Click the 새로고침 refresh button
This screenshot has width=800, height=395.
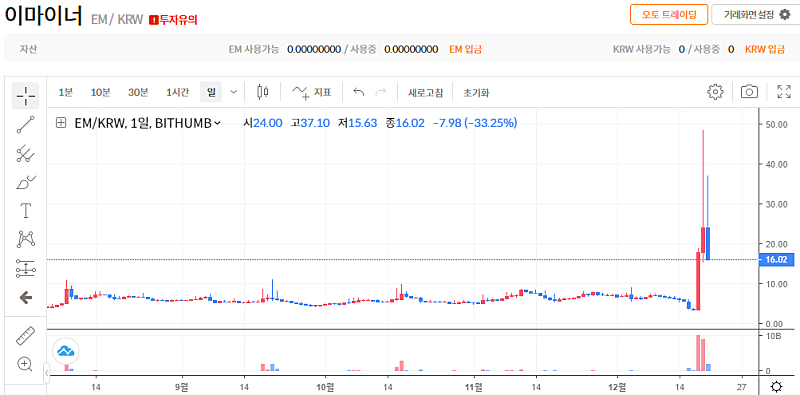[425, 93]
